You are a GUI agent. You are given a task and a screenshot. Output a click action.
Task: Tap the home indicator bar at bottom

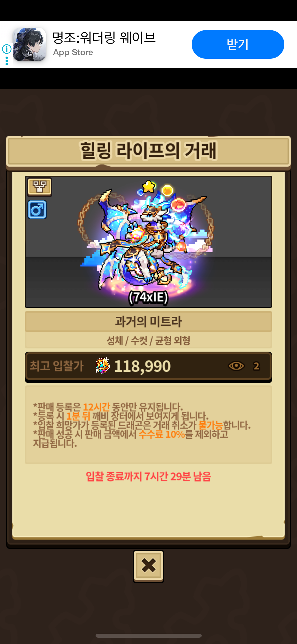tap(148, 636)
